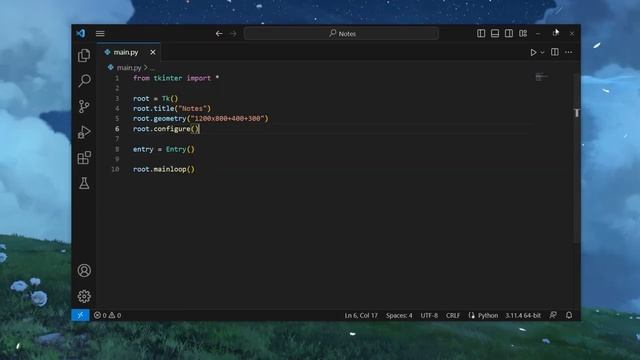The width and height of the screenshot is (640, 360).
Task: Open the errors and warnings count
Action: tap(107, 315)
